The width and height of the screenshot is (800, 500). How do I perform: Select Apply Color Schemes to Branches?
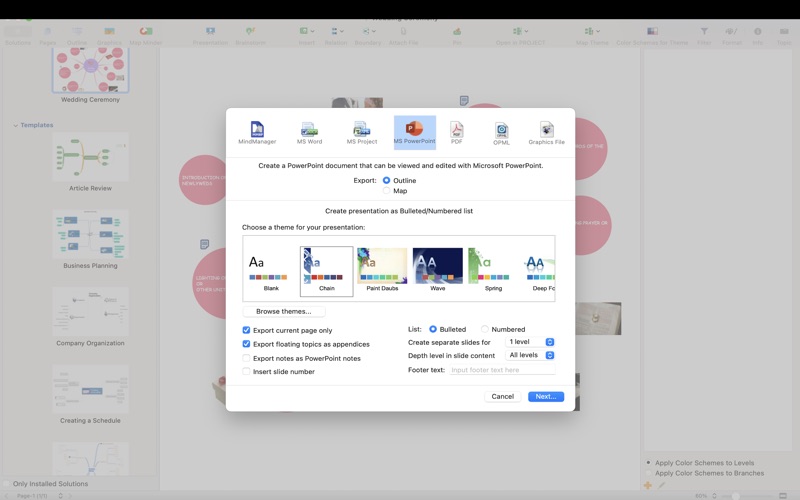[648, 473]
